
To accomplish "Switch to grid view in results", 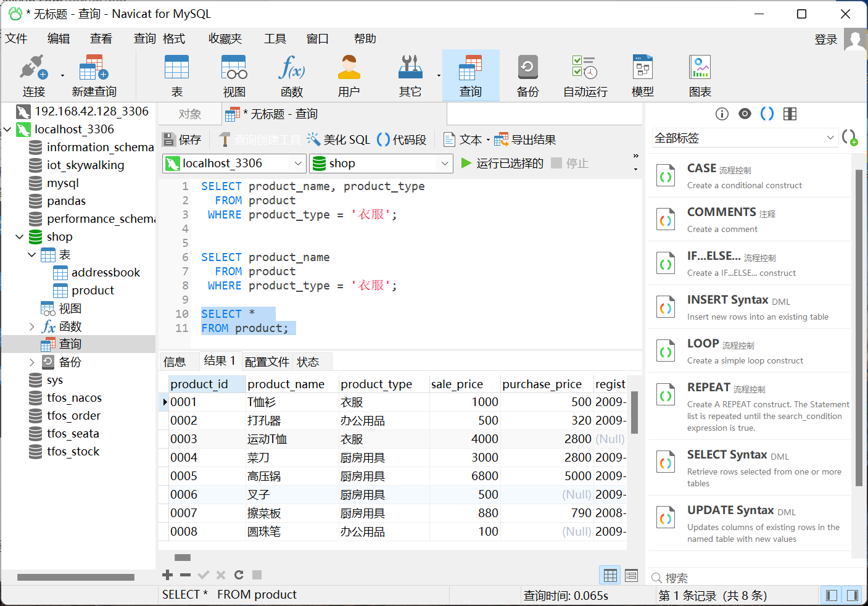I will (x=610, y=575).
